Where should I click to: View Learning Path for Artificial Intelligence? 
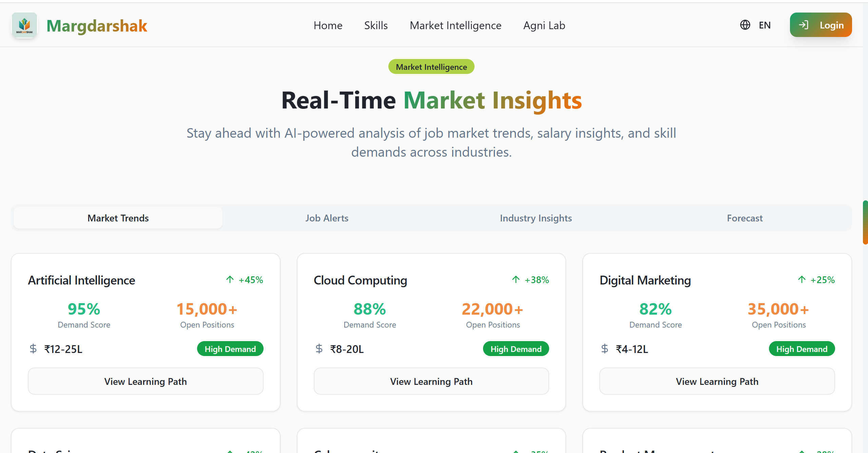pyautogui.click(x=146, y=381)
